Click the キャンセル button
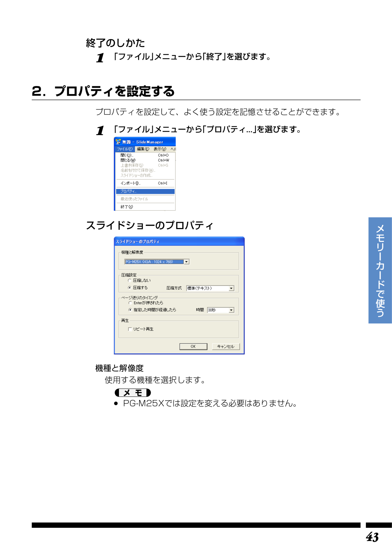The height and width of the screenshot is (557, 392). click(226, 346)
